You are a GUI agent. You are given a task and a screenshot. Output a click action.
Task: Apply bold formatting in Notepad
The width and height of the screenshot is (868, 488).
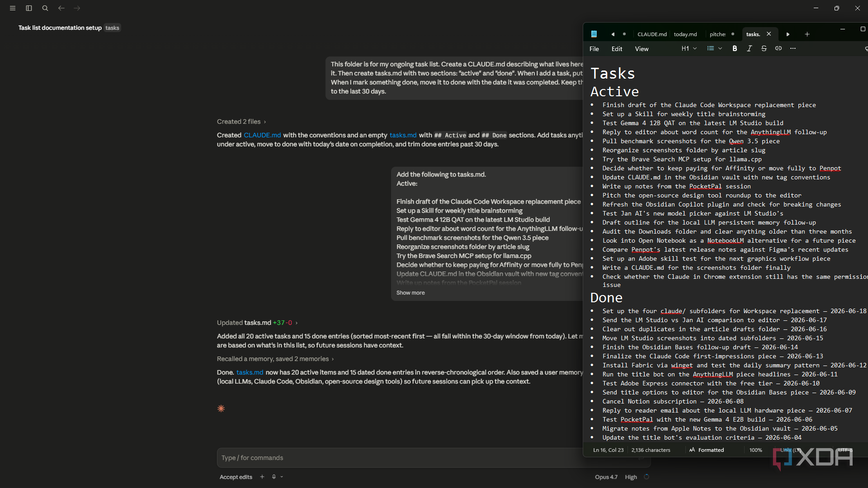[x=735, y=48]
